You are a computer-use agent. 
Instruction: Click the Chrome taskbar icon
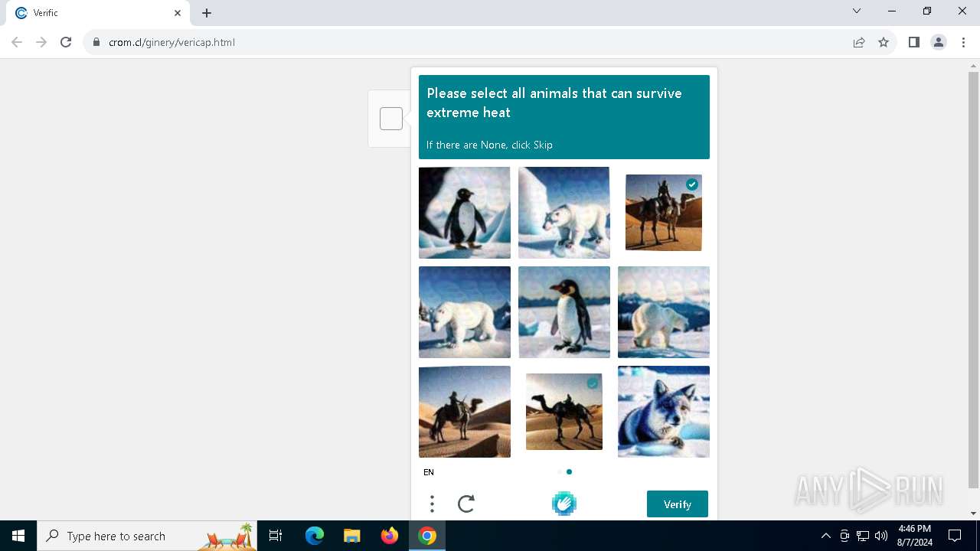(427, 536)
